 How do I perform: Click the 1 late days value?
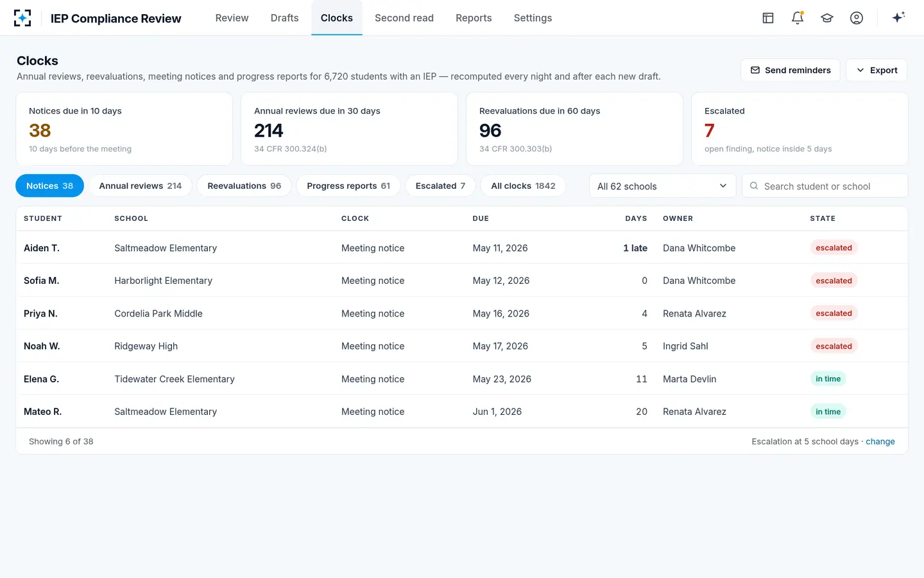tap(635, 248)
